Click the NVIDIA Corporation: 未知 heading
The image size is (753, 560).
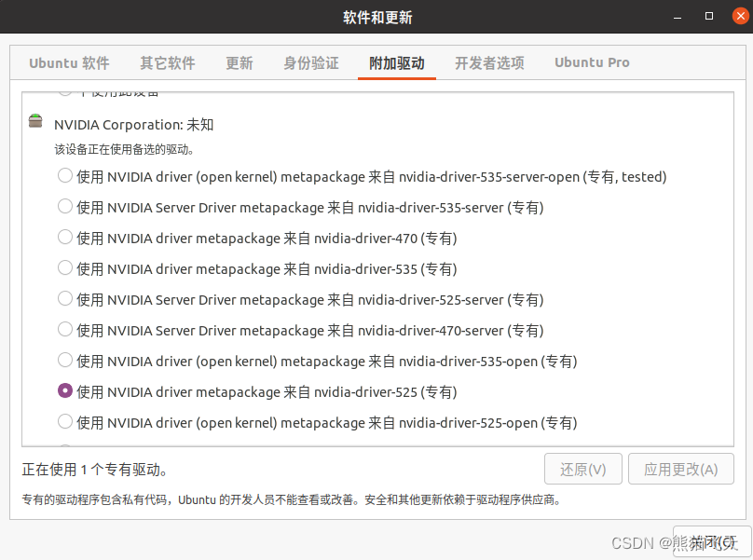point(133,125)
